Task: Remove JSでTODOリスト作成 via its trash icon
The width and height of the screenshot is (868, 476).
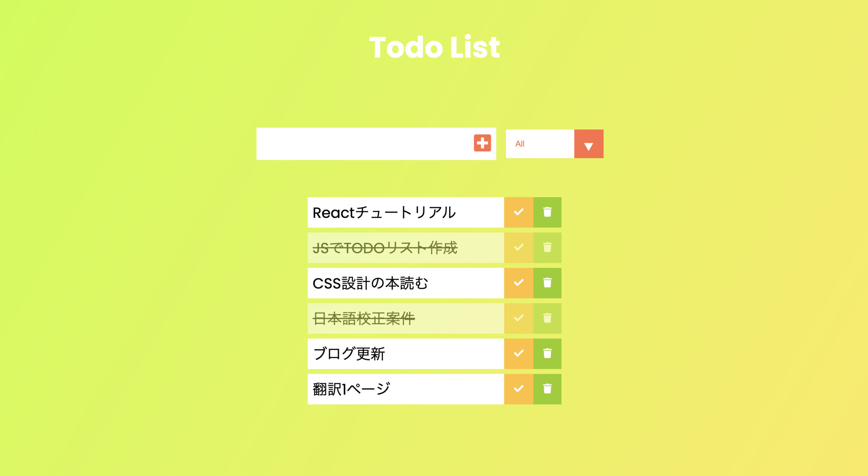Action: click(x=547, y=248)
